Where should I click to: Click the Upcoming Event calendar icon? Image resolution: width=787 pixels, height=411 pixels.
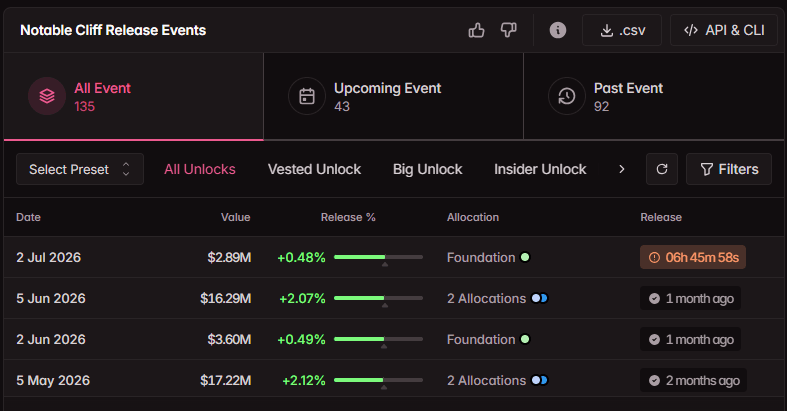click(307, 96)
